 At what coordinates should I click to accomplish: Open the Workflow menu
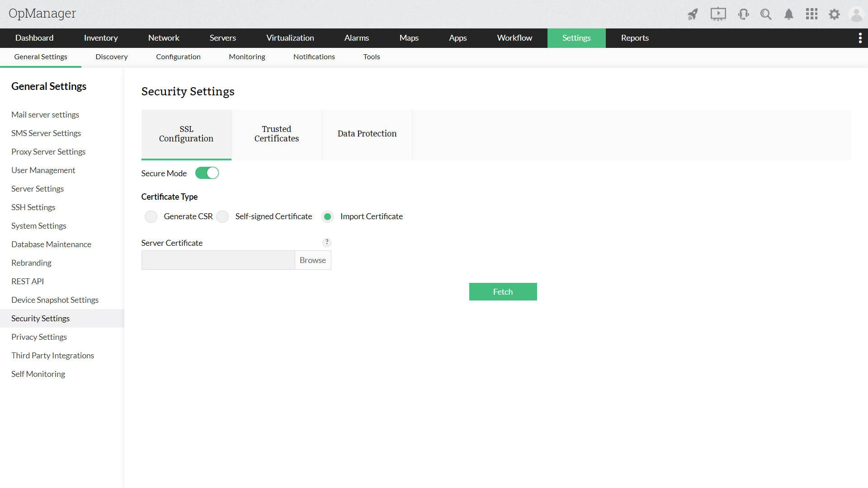tap(514, 38)
